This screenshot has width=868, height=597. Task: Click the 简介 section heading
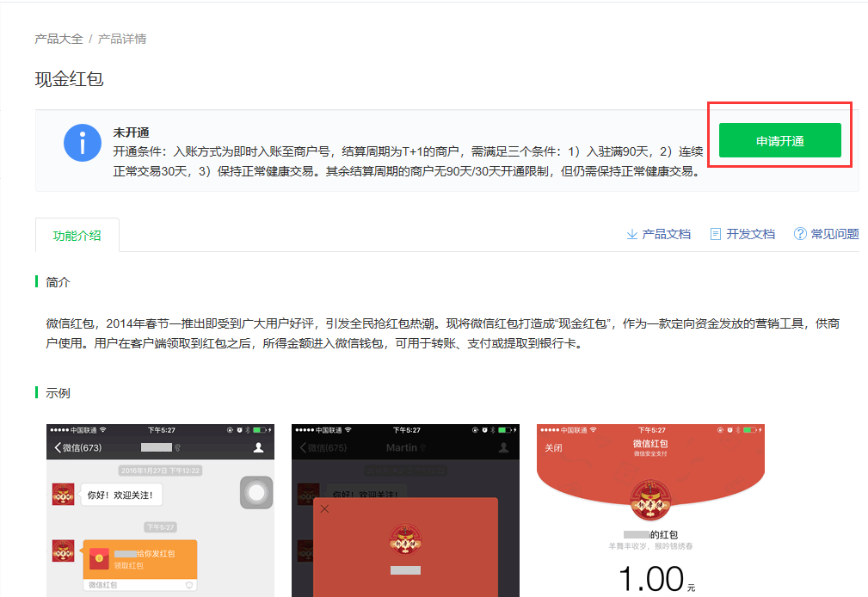tap(58, 282)
